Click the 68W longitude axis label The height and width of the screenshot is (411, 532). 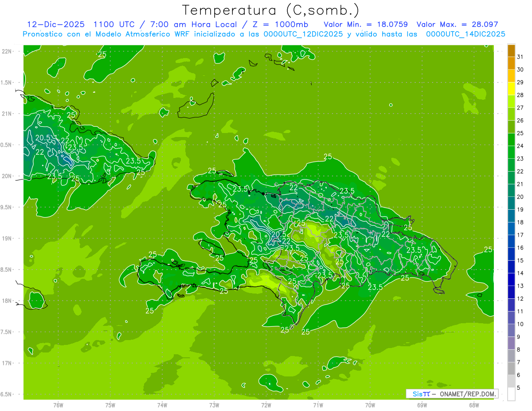tap(473, 405)
